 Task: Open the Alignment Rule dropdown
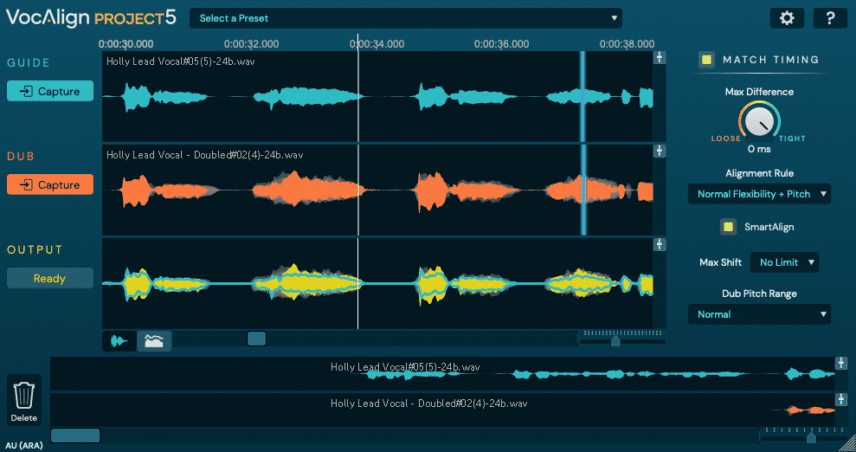coord(759,194)
